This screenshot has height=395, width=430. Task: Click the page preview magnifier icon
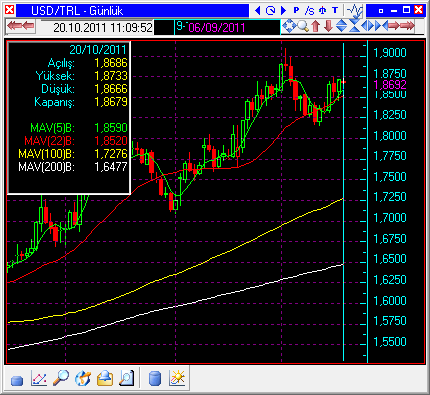[x=127, y=379]
